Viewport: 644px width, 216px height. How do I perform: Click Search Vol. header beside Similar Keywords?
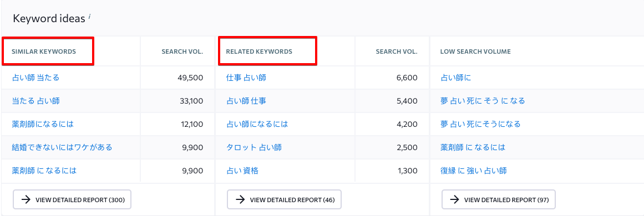pyautogui.click(x=182, y=52)
